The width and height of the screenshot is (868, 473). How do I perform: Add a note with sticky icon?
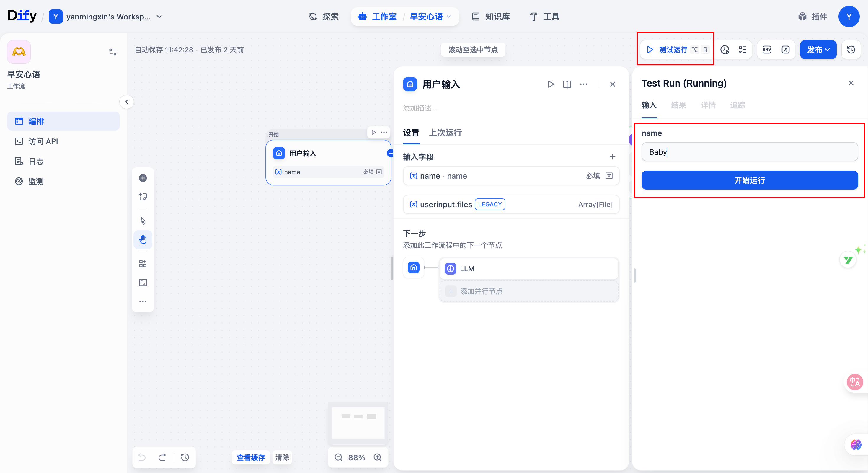(143, 197)
